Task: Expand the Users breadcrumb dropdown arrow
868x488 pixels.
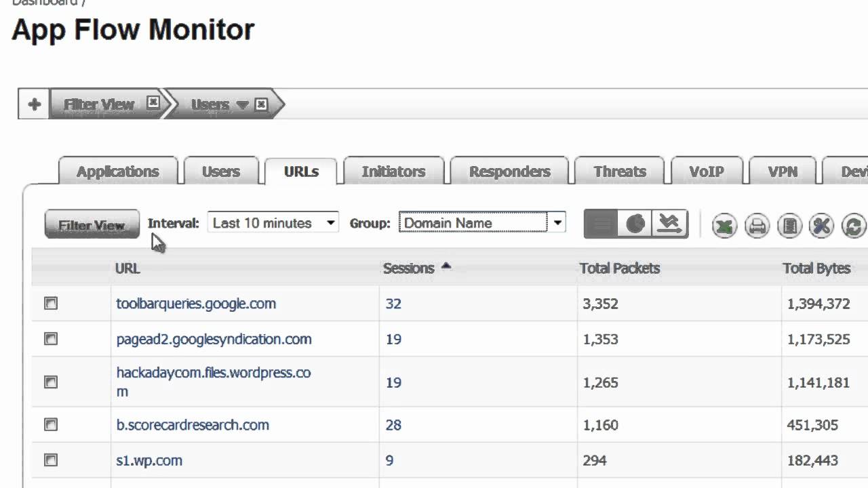Action: coord(243,105)
